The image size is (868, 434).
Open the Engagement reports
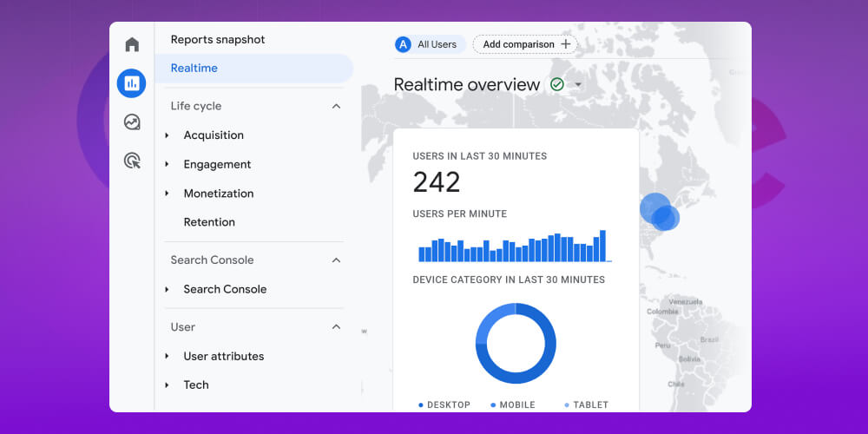[217, 164]
